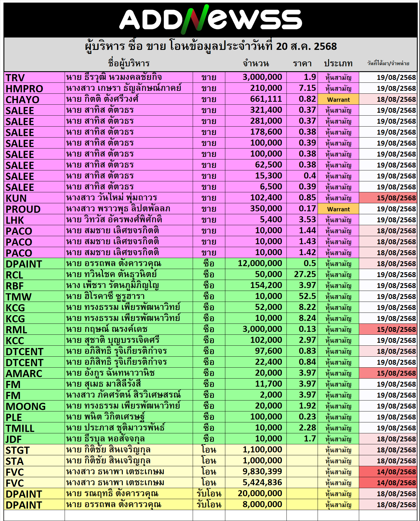Select the KUN symbol cell
The image size is (420, 521).
(x=35, y=198)
